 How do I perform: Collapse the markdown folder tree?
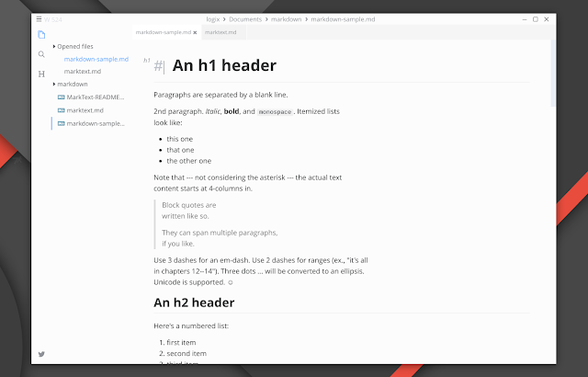[x=54, y=84]
